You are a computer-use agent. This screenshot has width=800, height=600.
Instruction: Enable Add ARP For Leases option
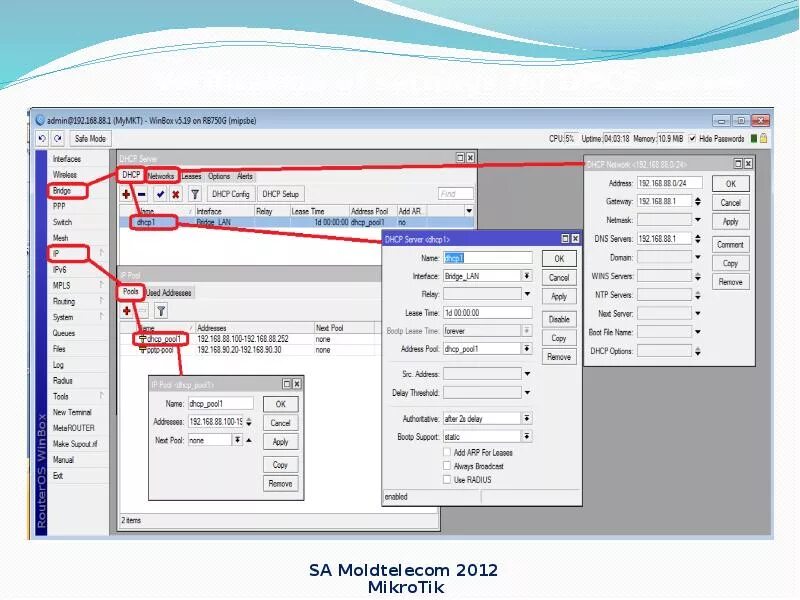pyautogui.click(x=447, y=452)
